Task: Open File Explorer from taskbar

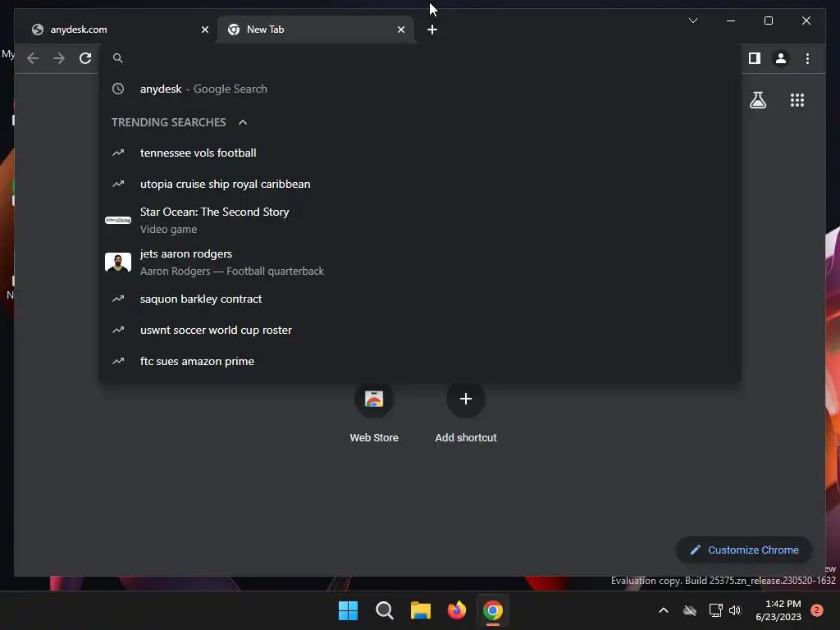Action: (421, 610)
